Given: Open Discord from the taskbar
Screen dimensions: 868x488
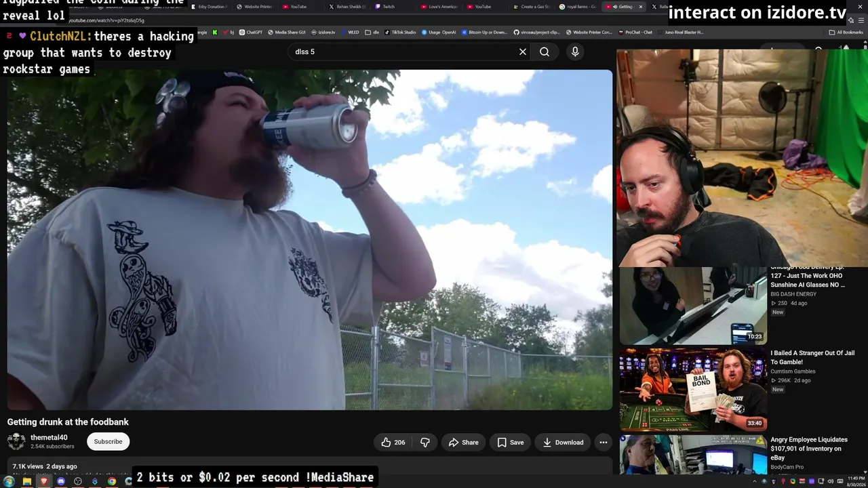Looking at the screenshot, I should point(60,481).
